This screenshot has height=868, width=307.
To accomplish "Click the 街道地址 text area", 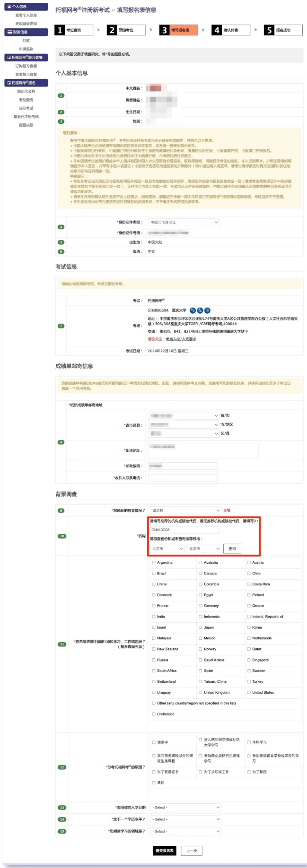I will click(203, 450).
